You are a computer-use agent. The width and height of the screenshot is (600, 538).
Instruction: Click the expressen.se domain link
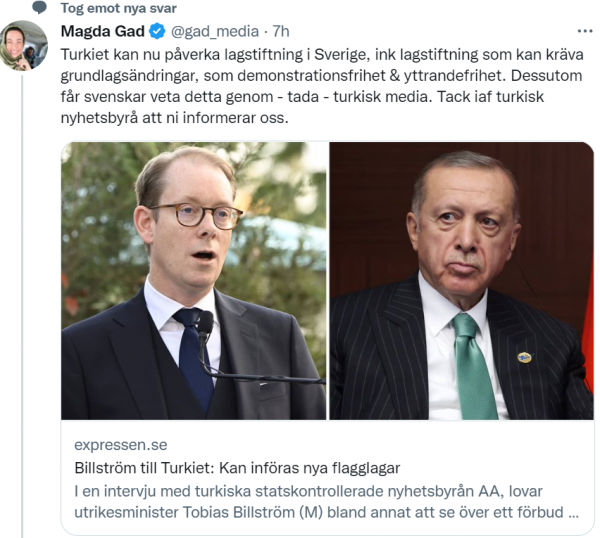(x=121, y=445)
